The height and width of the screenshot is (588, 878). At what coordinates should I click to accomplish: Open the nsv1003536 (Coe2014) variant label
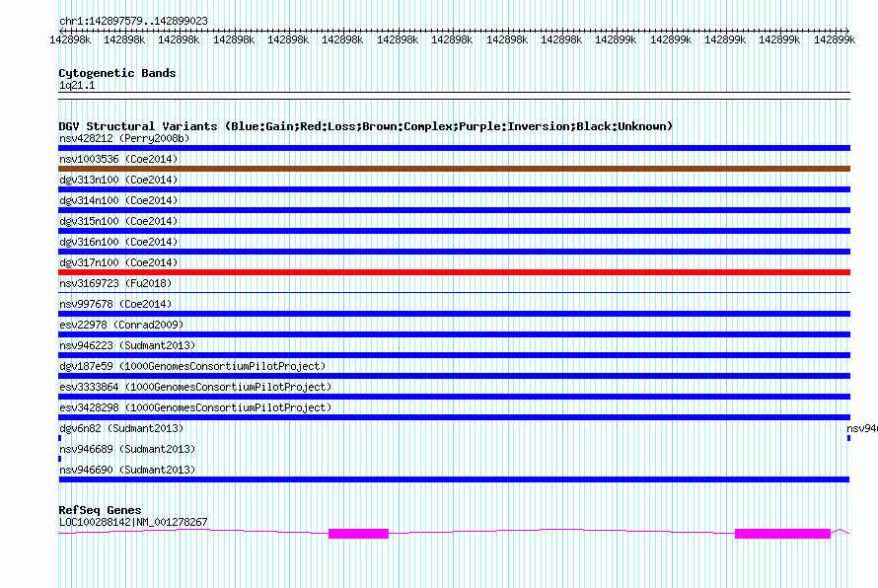(x=118, y=159)
